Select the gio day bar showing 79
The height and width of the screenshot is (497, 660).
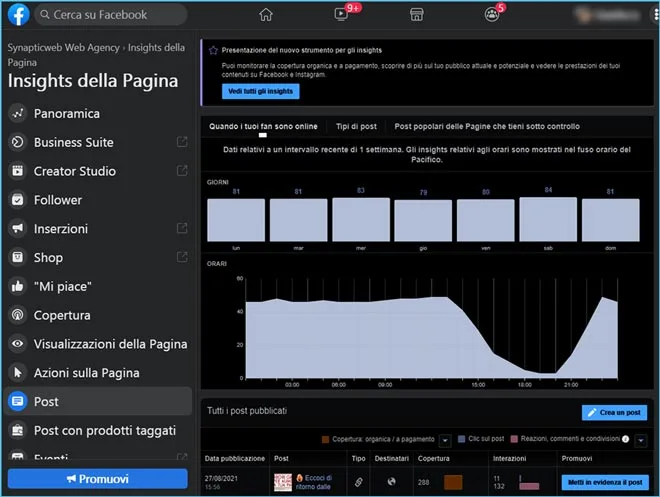423,221
